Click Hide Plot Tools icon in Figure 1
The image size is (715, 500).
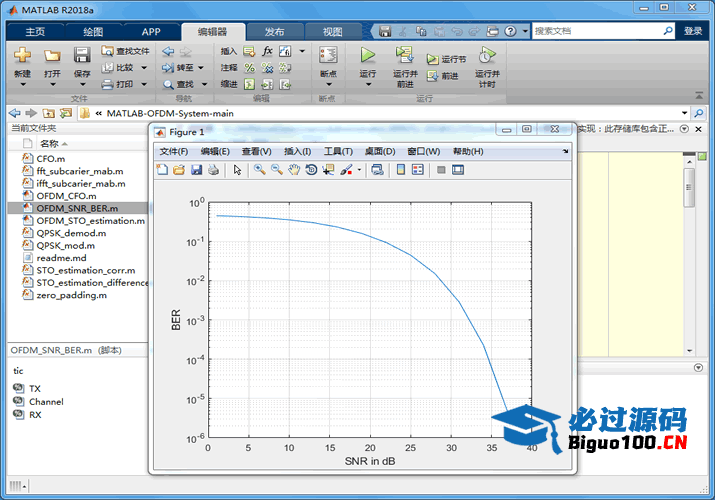(x=441, y=170)
